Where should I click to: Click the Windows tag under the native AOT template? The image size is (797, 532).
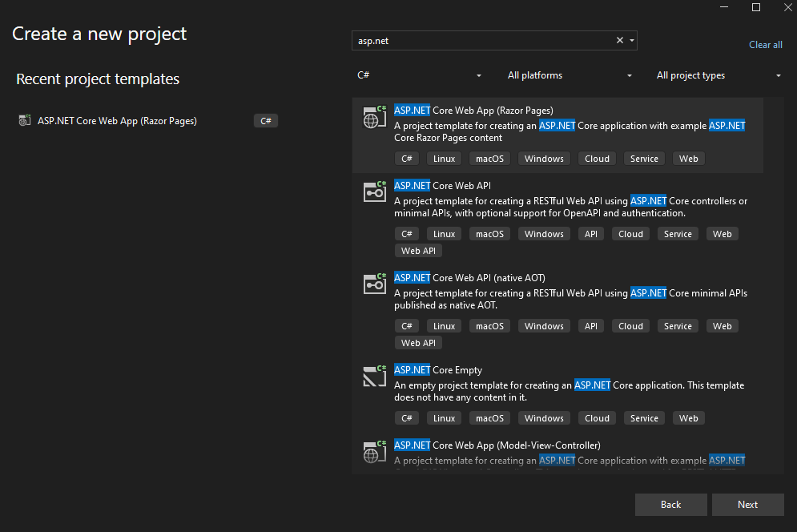tap(544, 326)
